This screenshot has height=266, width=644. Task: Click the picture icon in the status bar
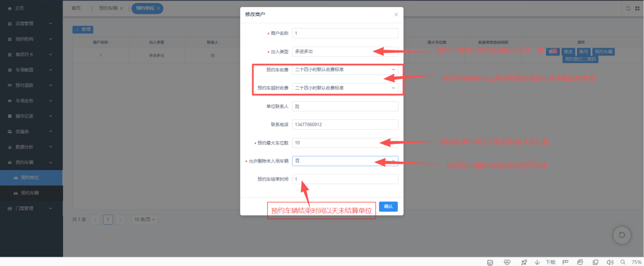pyautogui.click(x=490, y=262)
